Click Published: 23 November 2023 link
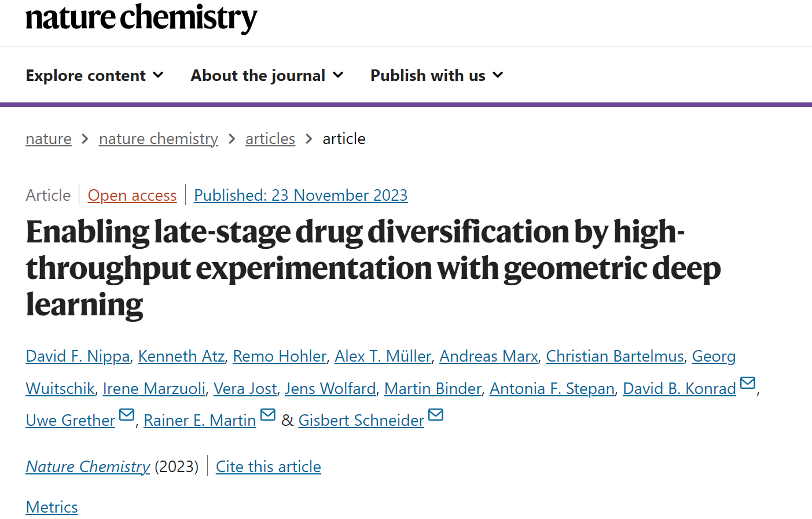Image resolution: width=812 pixels, height=519 pixels. (300, 196)
